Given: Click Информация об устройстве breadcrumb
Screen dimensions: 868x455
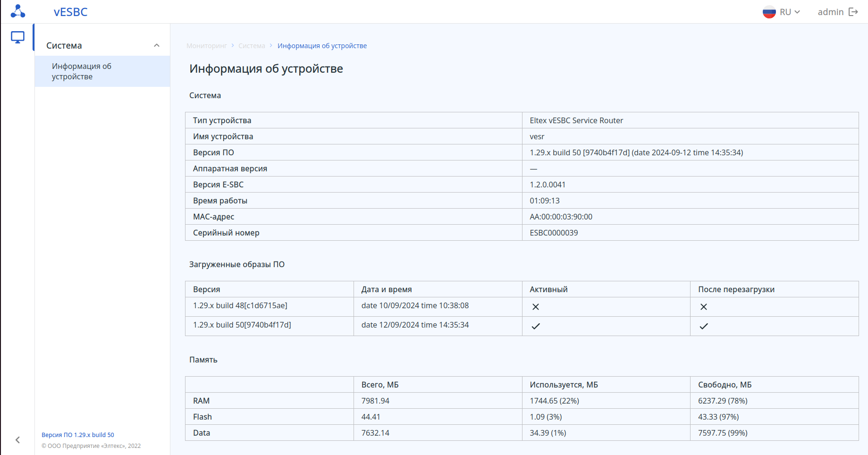Looking at the screenshot, I should point(322,46).
